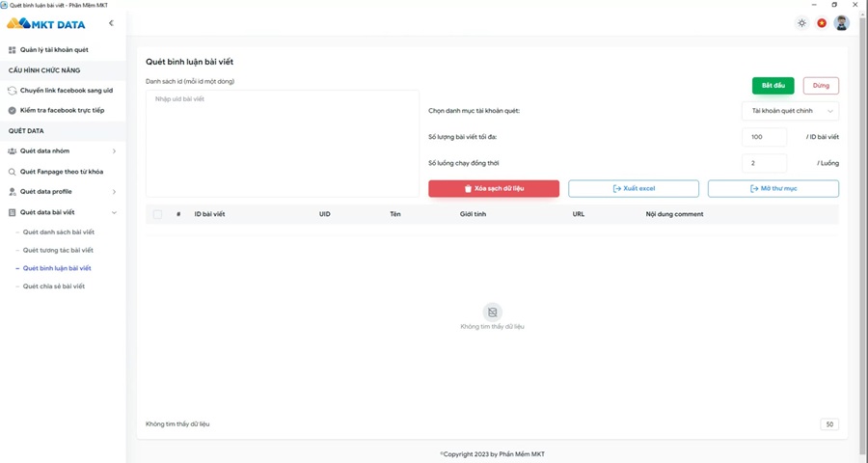Screen dimensions: 868x463
Task: Click the red Xóa sạch dữ liệu button
Action: click(493, 189)
